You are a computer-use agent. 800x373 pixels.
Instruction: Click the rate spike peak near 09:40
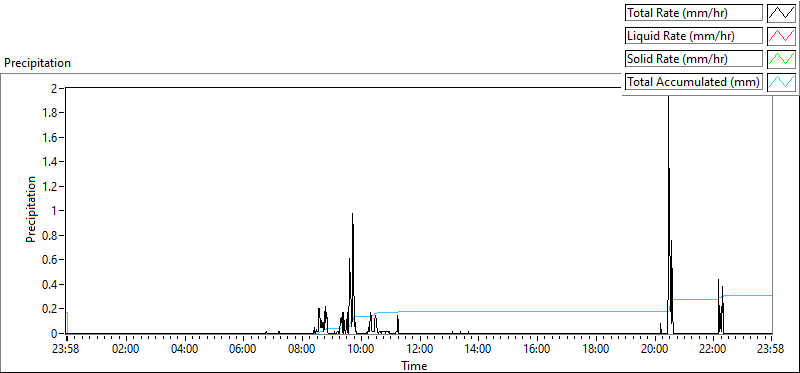click(x=352, y=214)
